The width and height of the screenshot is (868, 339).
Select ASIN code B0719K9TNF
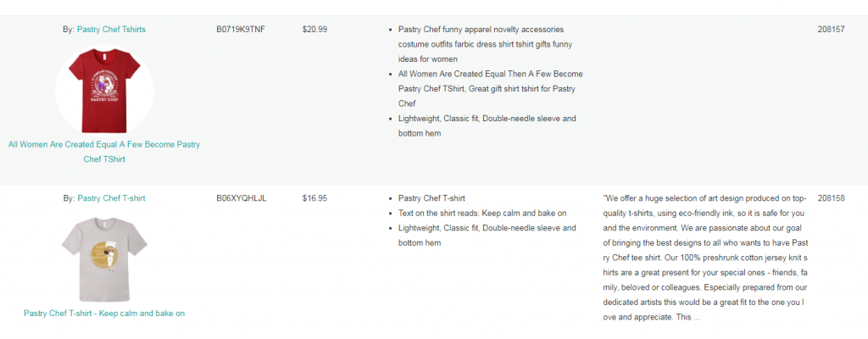(241, 30)
